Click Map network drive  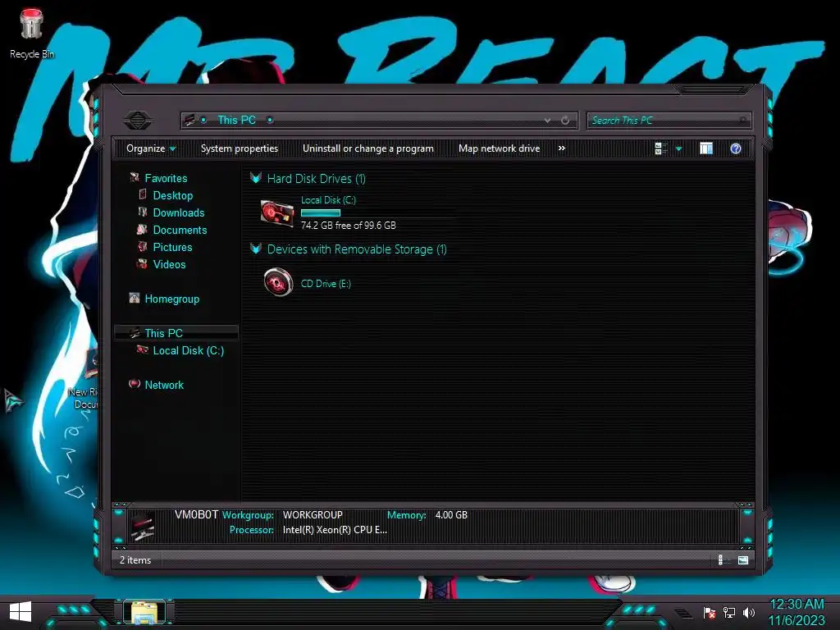coord(499,148)
